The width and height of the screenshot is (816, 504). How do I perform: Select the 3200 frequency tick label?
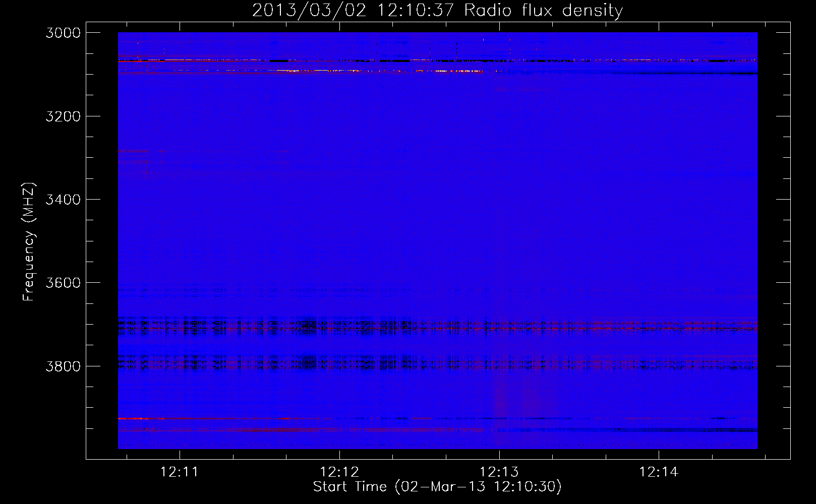pyautogui.click(x=63, y=116)
